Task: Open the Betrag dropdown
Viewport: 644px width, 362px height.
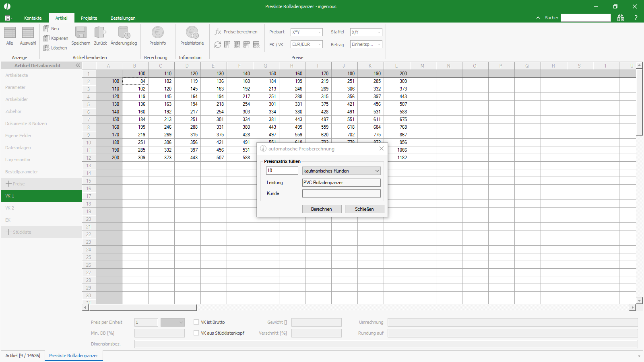Action: pyautogui.click(x=366, y=44)
